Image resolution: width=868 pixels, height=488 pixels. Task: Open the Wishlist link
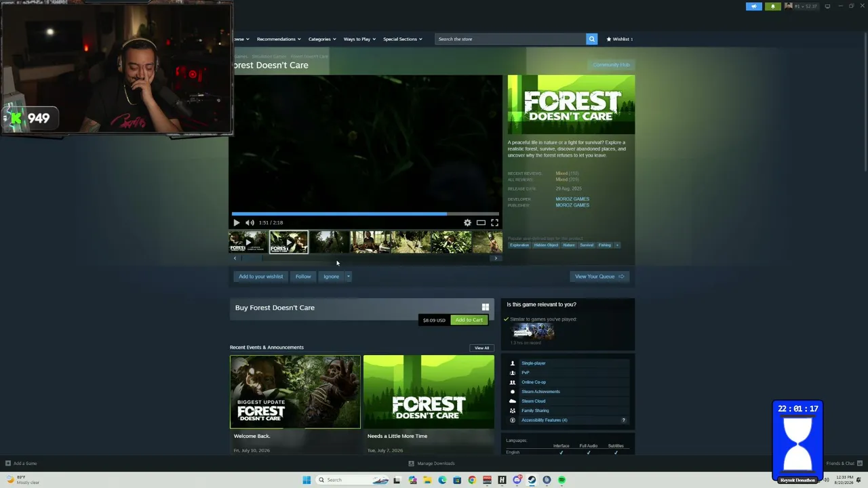pyautogui.click(x=620, y=39)
